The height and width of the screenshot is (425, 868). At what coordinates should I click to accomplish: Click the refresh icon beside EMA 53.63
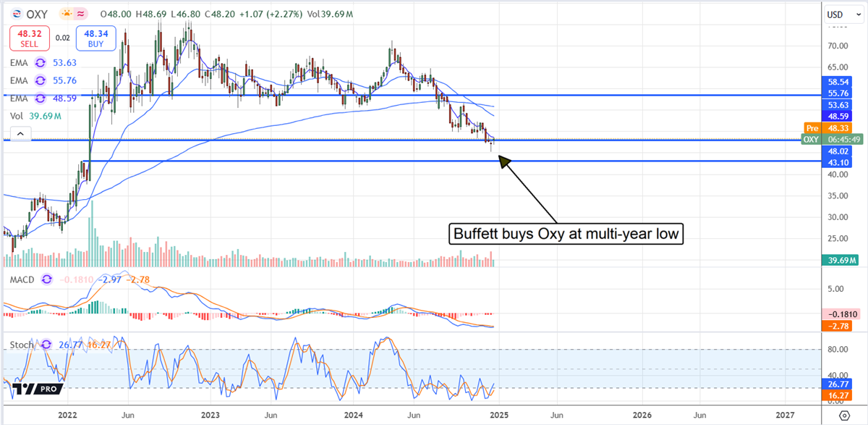point(41,64)
